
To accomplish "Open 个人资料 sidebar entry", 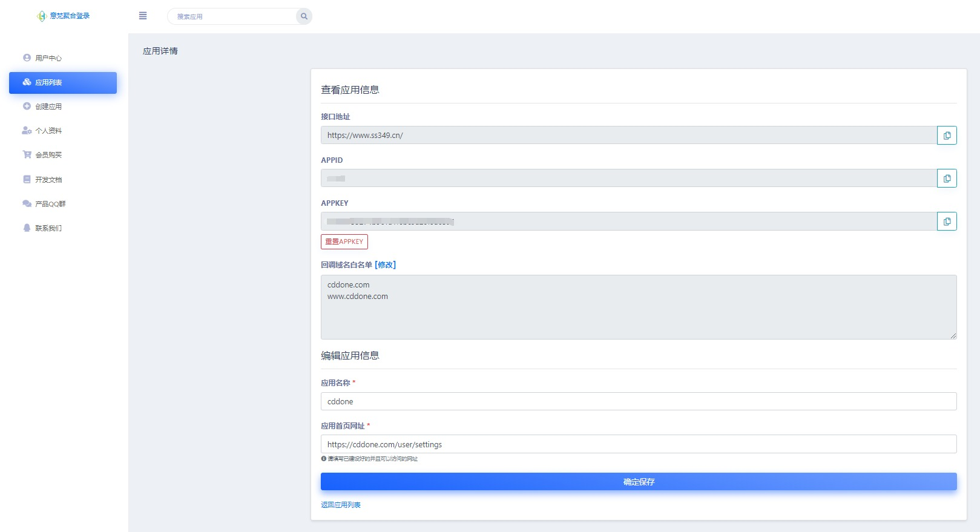I will 63,131.
